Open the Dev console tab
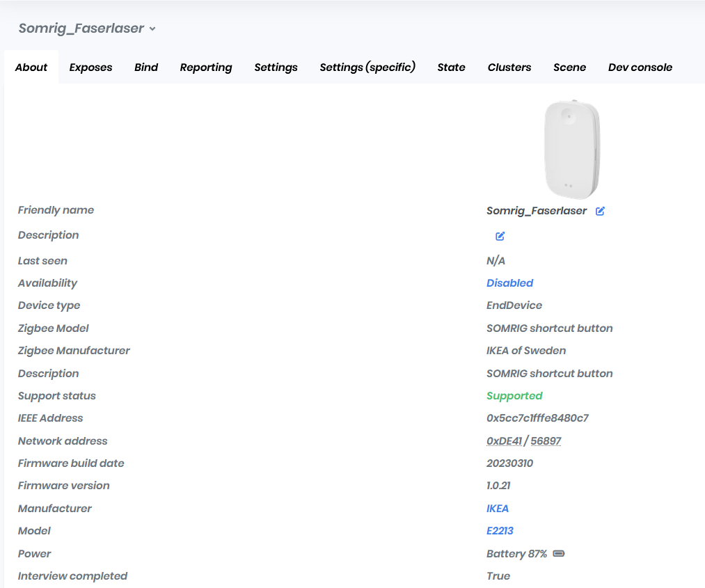 tap(640, 67)
